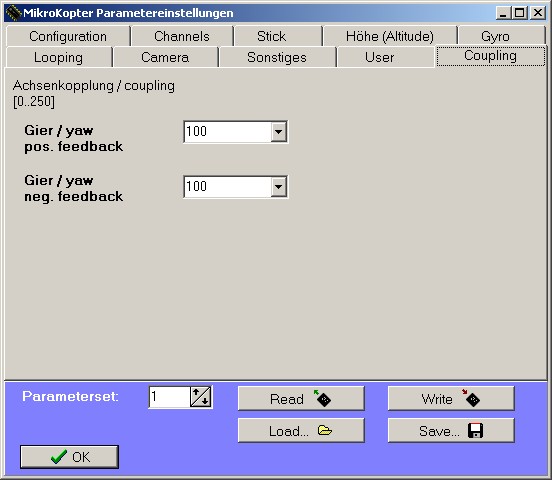Screen dimensions: 552x480
Task: Click the yaw pos. feedback value field
Action: tap(227, 132)
